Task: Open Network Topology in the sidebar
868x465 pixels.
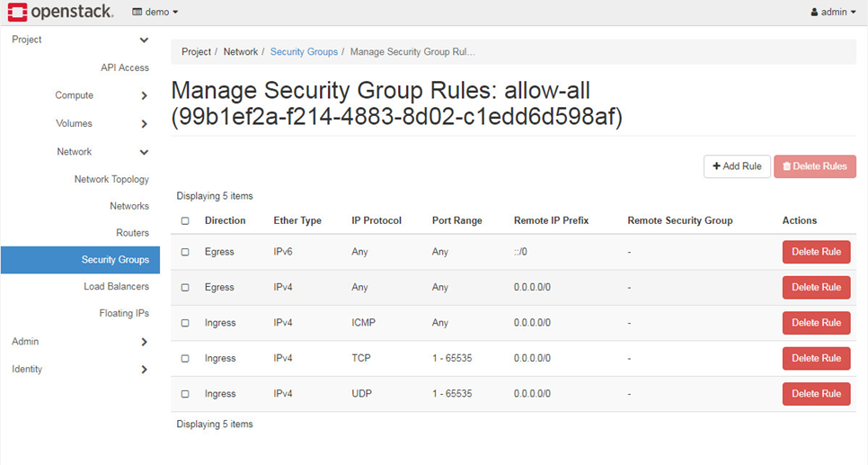Action: [111, 180]
